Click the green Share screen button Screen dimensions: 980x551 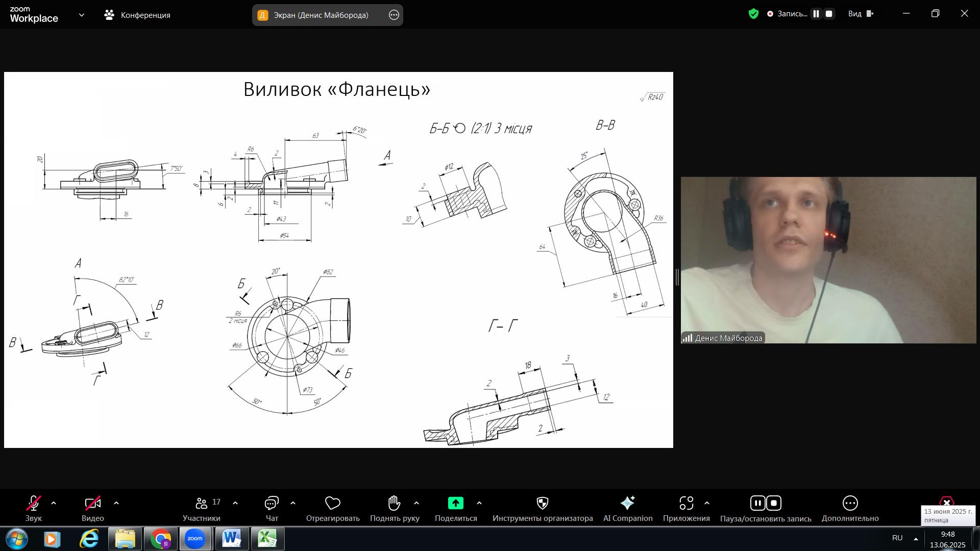coord(455,504)
